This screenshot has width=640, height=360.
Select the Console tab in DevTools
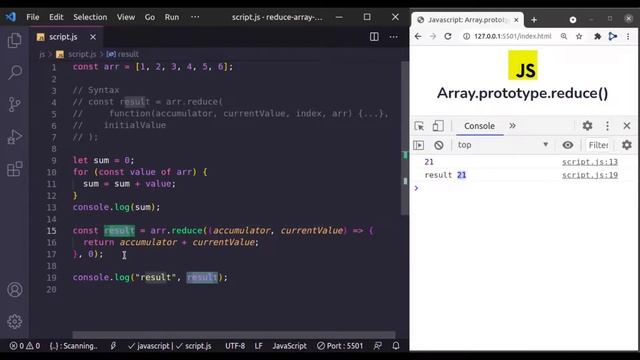pos(479,126)
